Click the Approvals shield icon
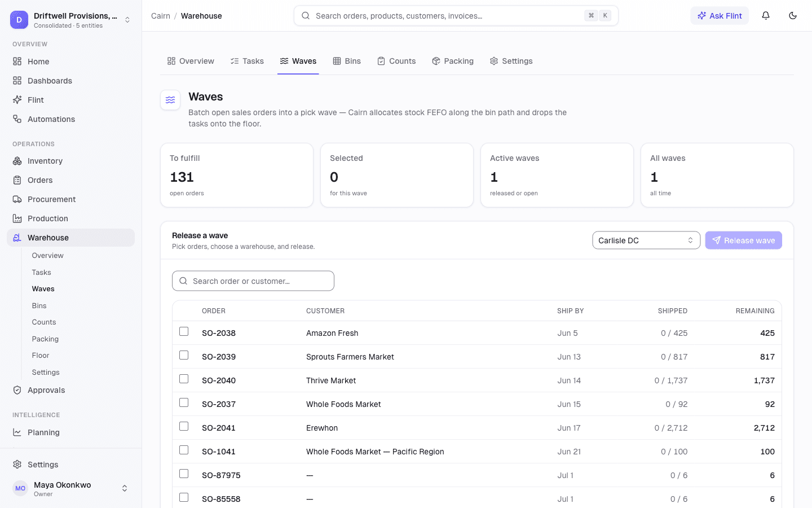812x508 pixels. pyautogui.click(x=17, y=390)
